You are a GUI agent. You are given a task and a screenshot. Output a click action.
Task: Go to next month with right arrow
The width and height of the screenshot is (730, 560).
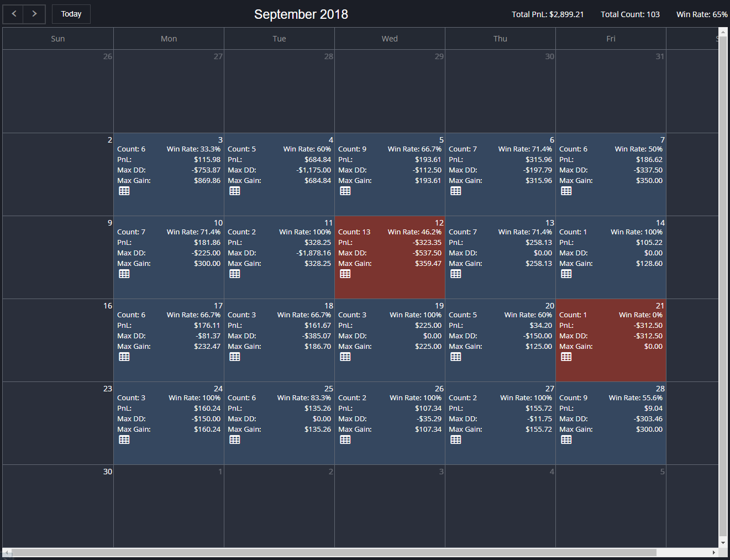(34, 14)
